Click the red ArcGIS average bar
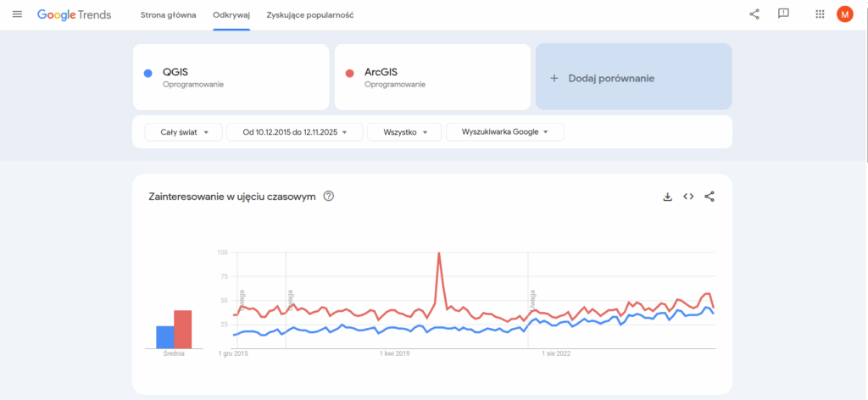 point(183,329)
